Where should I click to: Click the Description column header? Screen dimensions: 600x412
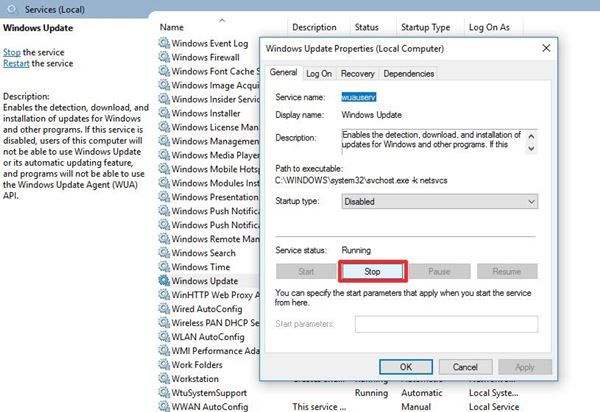coord(314,27)
